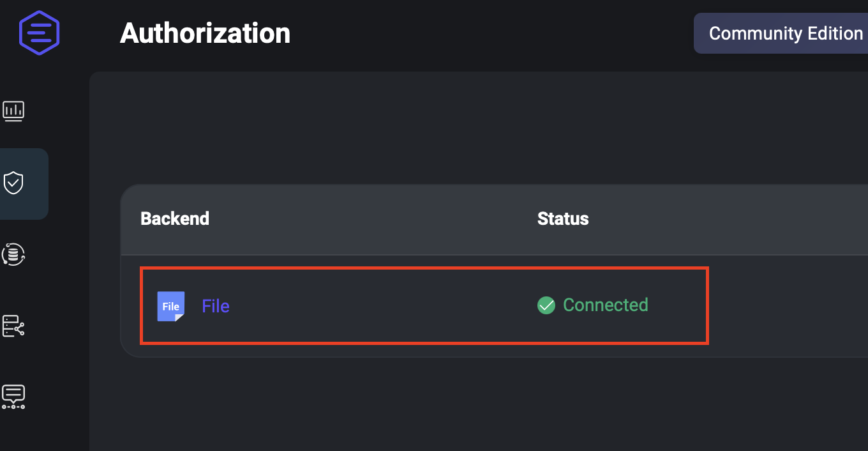Screen dimensions: 868x451
Task: Click the EMQX hexagon logo
Action: (x=39, y=33)
